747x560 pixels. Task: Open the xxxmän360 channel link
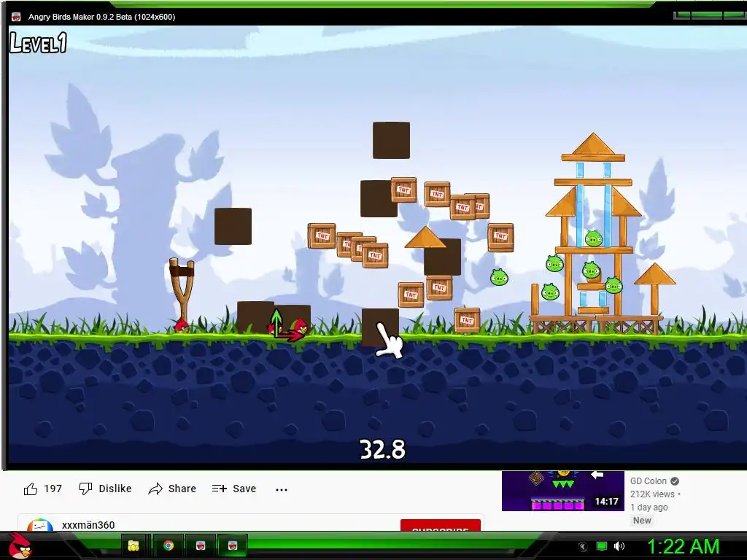click(88, 525)
